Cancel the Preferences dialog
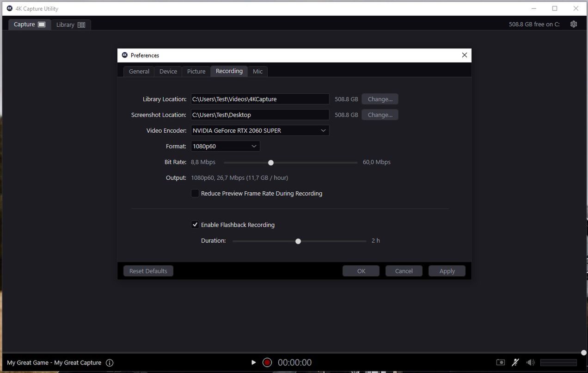The height and width of the screenshot is (373, 588). (404, 271)
